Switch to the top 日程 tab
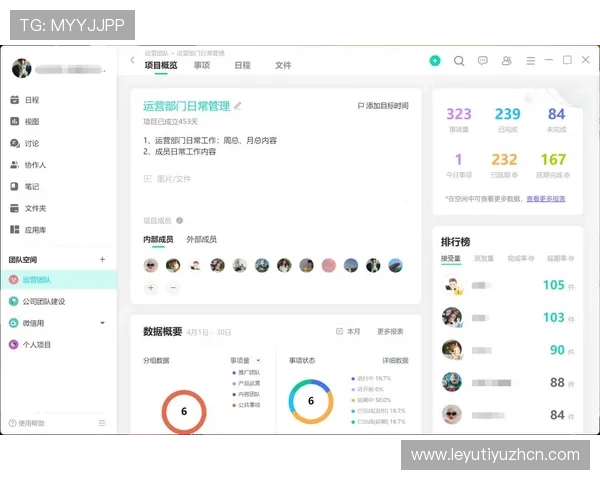600x480 pixels. point(242,65)
